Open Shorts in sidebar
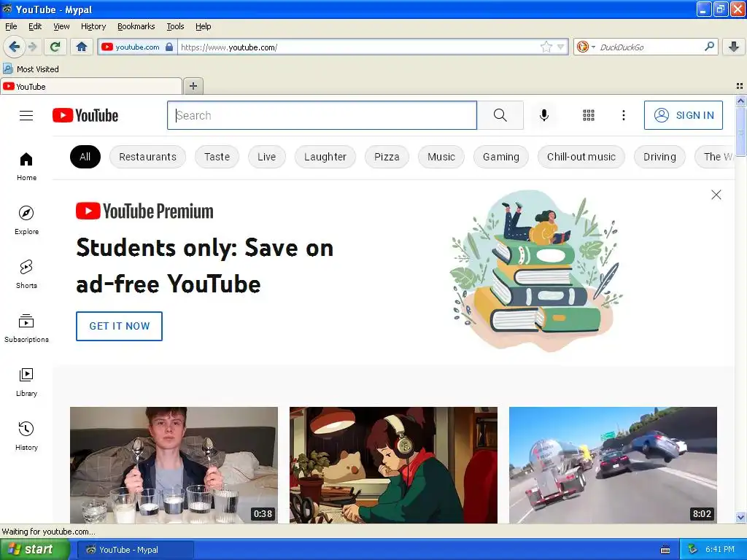 pyautogui.click(x=26, y=274)
